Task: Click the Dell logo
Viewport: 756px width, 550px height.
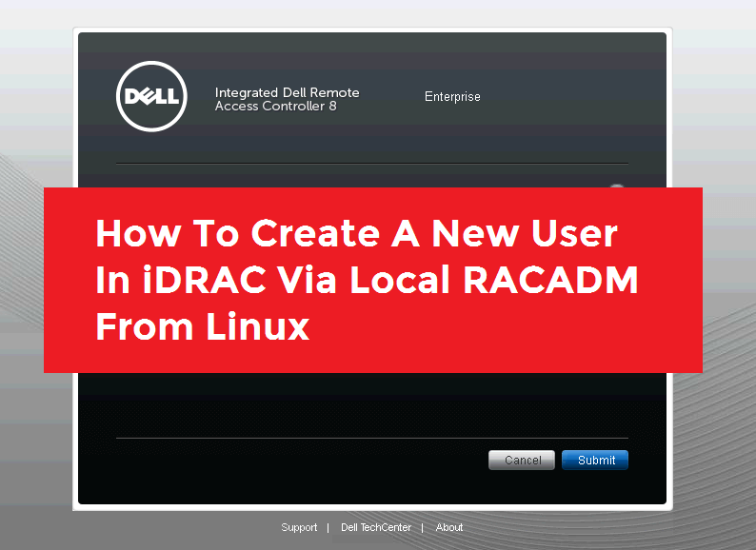Action: pos(151,96)
